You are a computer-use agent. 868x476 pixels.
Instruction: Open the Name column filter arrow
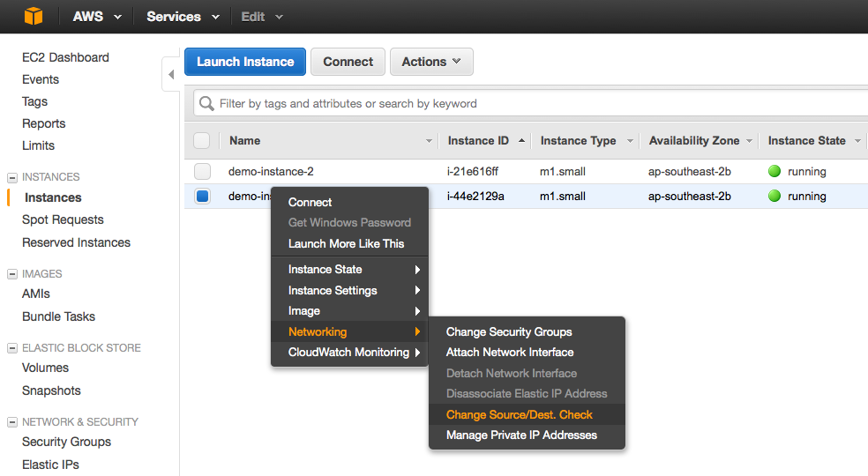pyautogui.click(x=429, y=141)
